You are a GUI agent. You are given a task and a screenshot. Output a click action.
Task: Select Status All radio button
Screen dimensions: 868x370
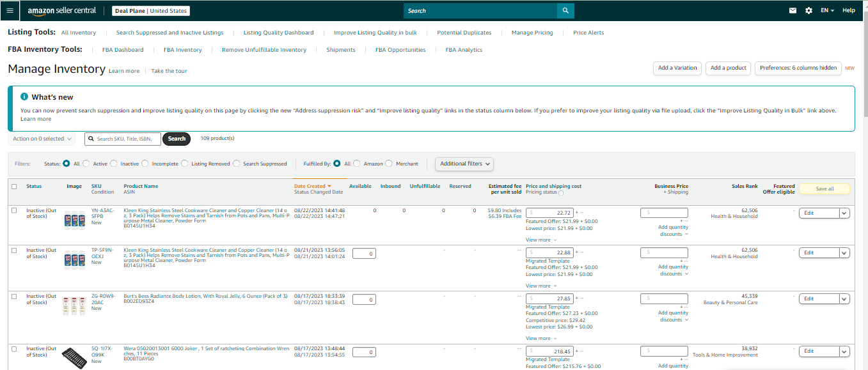coord(66,164)
